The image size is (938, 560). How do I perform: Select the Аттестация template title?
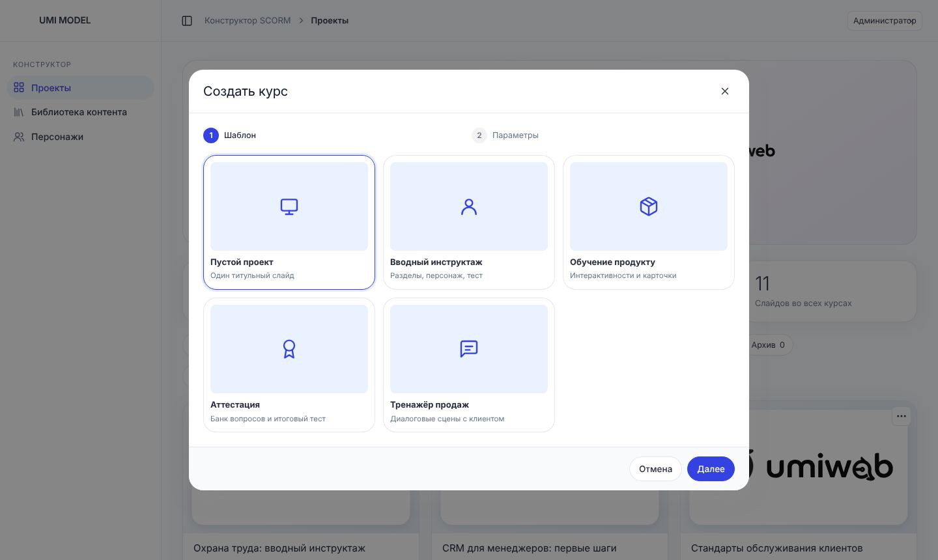[x=235, y=404]
